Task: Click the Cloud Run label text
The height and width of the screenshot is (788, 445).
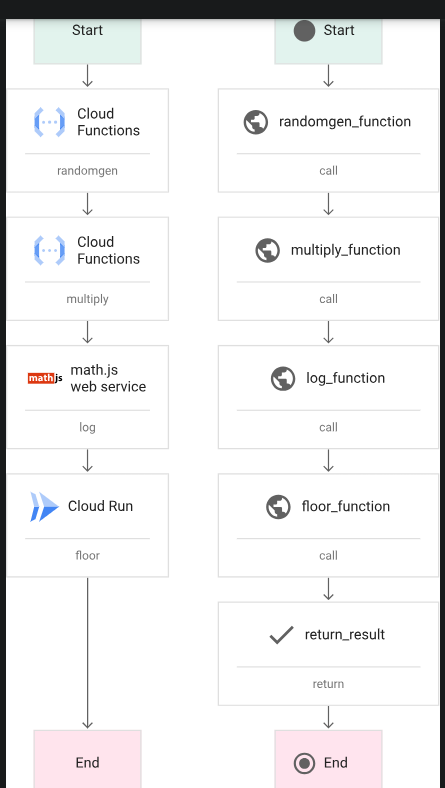Action: (x=101, y=506)
